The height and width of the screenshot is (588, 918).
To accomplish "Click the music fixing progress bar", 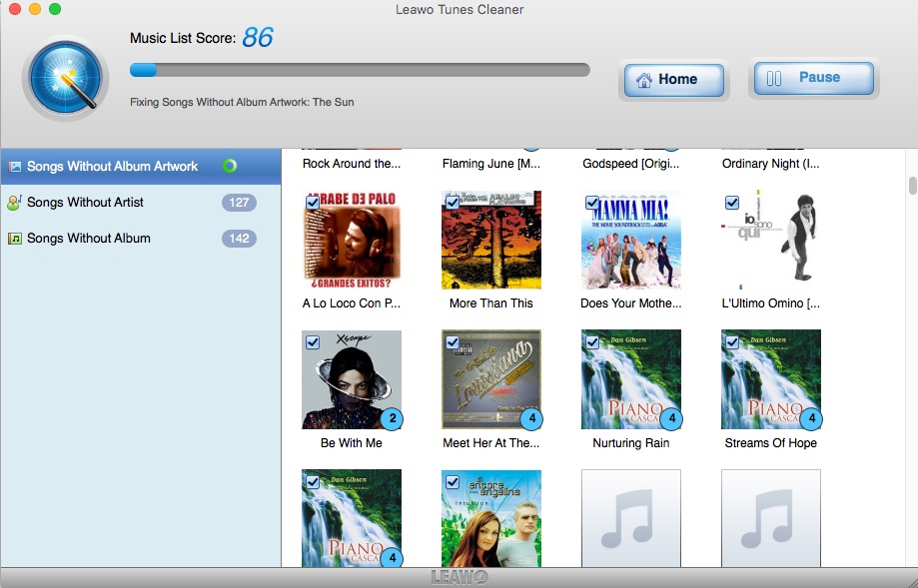I will pos(360,70).
